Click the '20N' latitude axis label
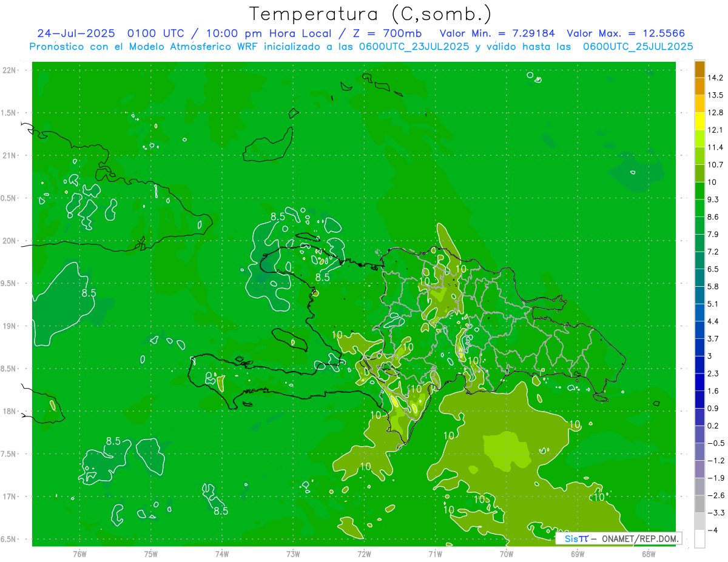728x562 pixels. coord(9,241)
